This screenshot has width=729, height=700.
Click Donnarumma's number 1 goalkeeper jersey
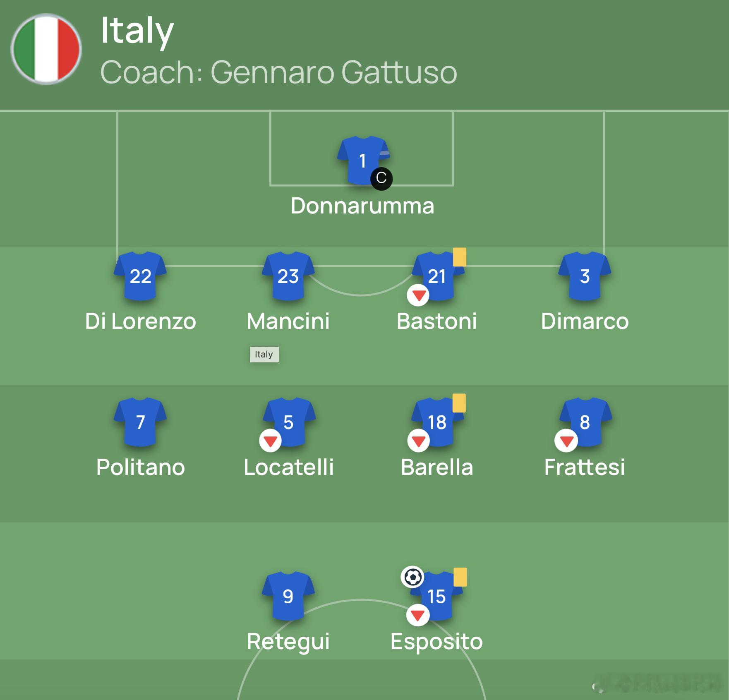click(361, 158)
